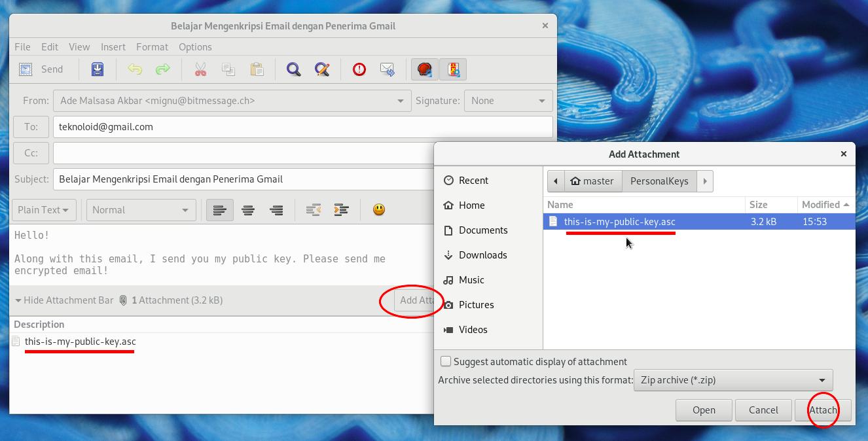Image resolution: width=868 pixels, height=441 pixels.
Task: Click the Find magnifier icon
Action: (293, 69)
